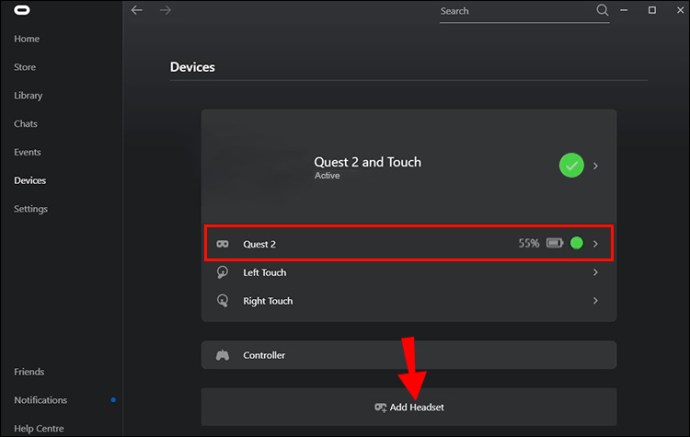The width and height of the screenshot is (690, 437).
Task: Open the Store section
Action: (25, 68)
